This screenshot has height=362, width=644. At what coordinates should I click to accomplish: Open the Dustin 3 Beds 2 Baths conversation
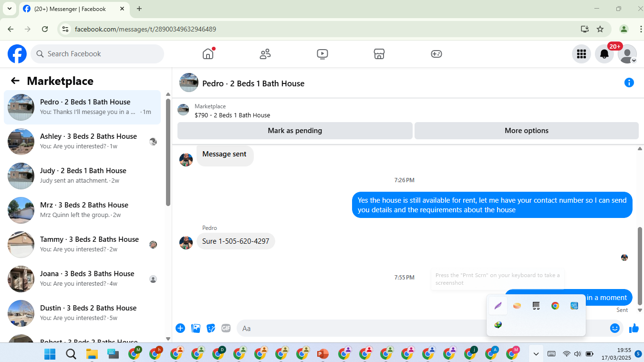pyautogui.click(x=82, y=313)
